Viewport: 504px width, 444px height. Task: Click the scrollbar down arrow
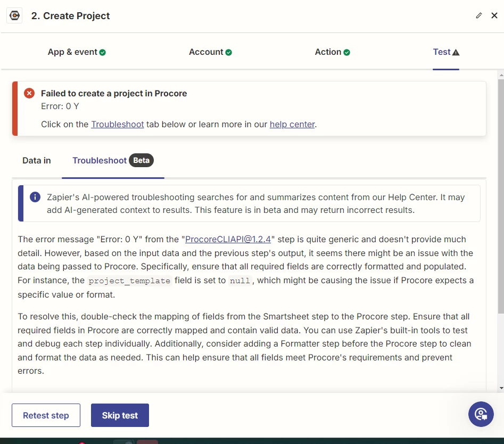point(501,388)
